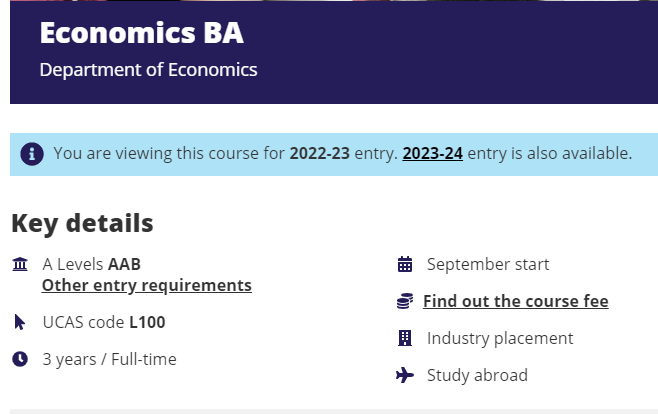This screenshot has height=414, width=658.
Task: Click the Economics BA page title
Action: tap(141, 33)
